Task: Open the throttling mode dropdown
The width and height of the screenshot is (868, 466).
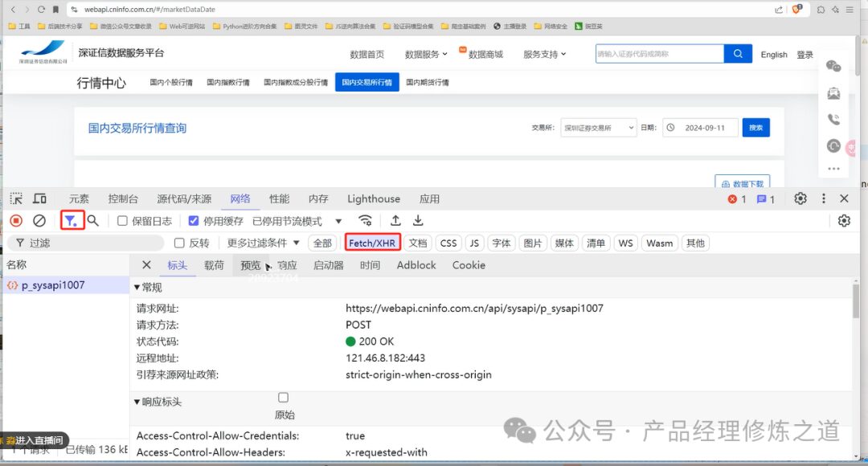Action: coord(297,221)
